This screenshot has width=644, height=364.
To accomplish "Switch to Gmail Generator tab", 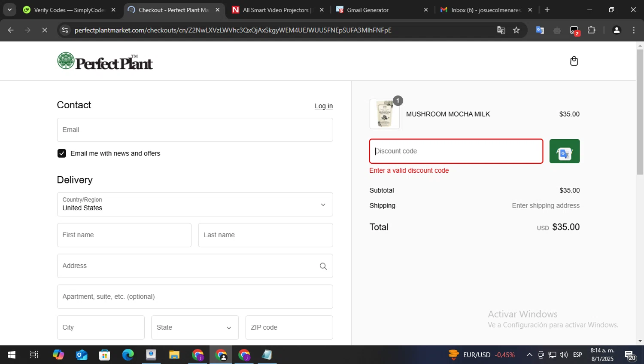I will coord(382,9).
